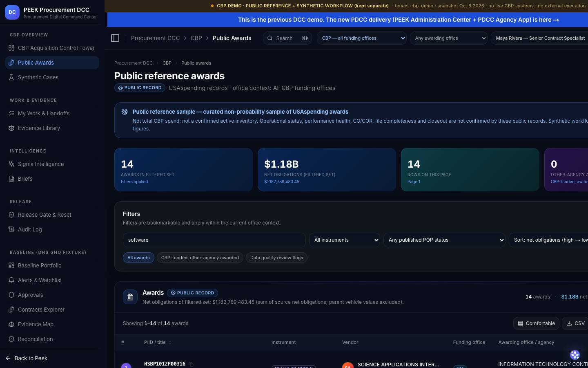Click the Comfortable density button

536,323
